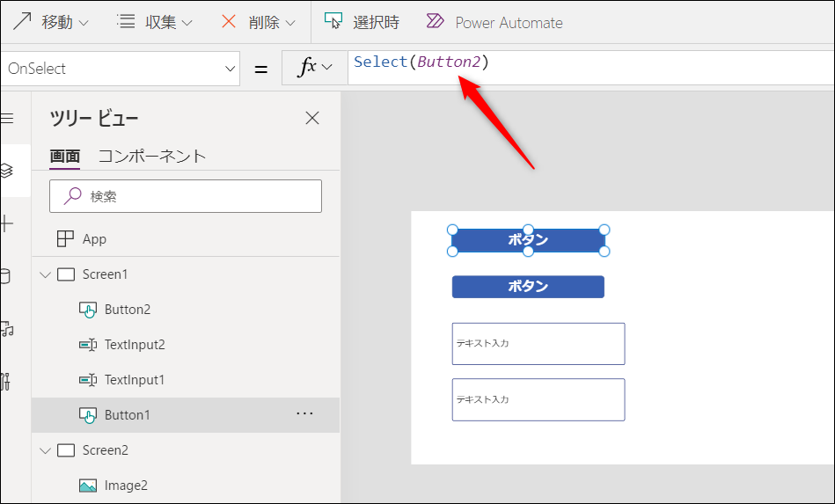Open the tree view layers icon

tap(6, 171)
